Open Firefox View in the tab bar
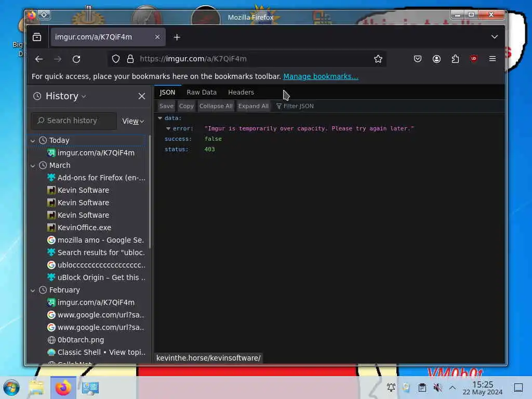Screen dimensions: 532x399 click(37, 37)
